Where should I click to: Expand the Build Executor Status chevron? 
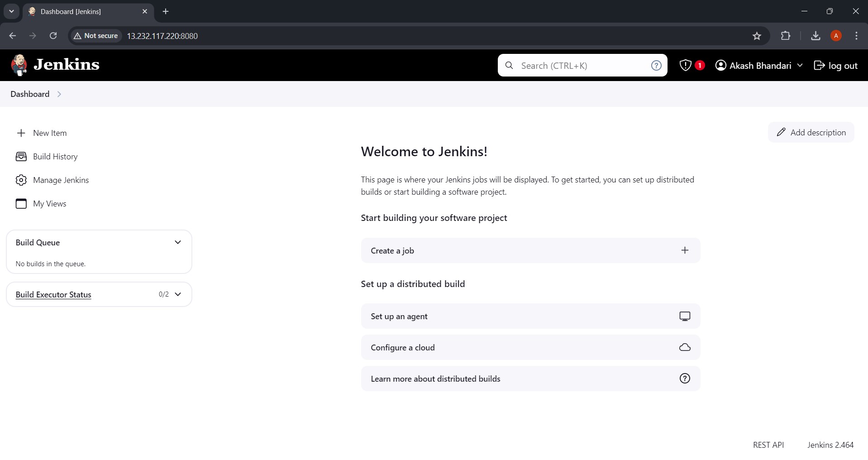pos(178,294)
